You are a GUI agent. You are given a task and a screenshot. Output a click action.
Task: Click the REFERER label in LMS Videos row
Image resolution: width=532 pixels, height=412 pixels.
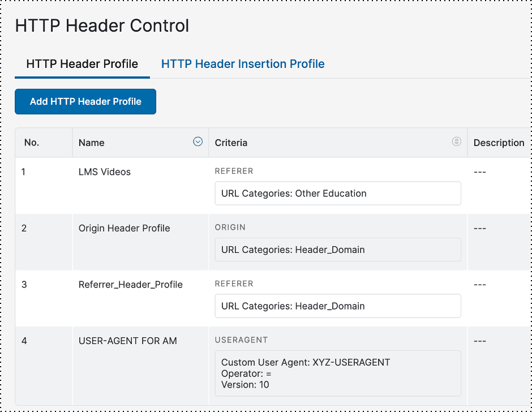click(x=234, y=171)
